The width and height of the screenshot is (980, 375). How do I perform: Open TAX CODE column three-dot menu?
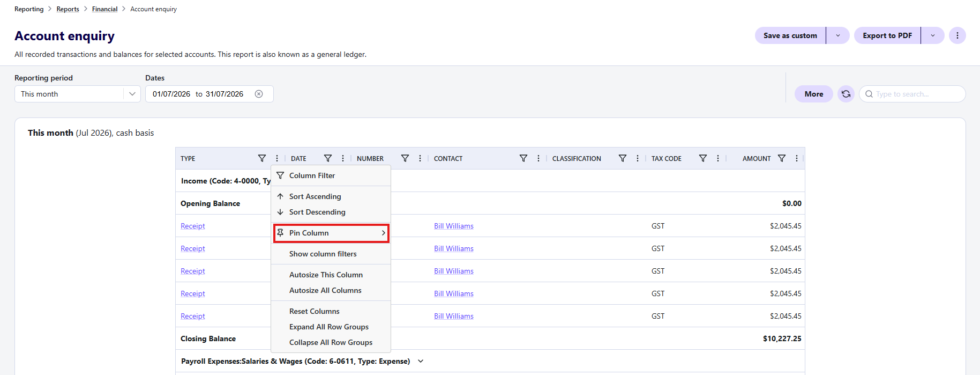click(x=718, y=158)
